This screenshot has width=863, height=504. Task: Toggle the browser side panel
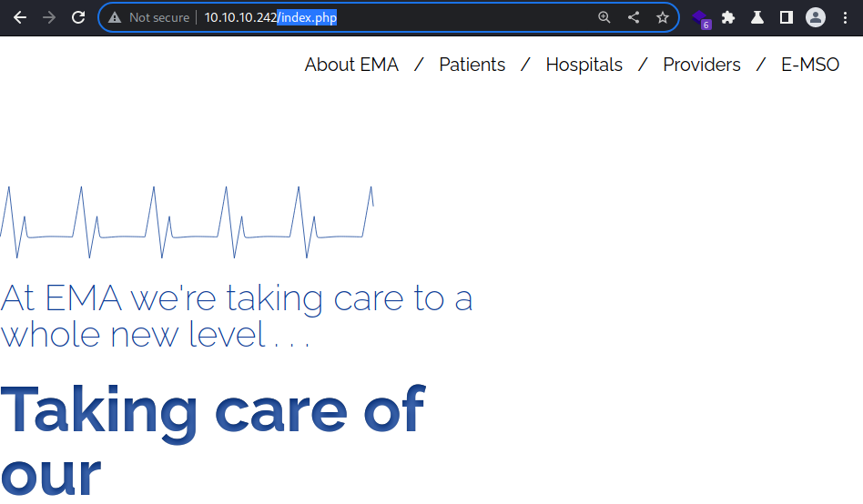[x=787, y=17]
